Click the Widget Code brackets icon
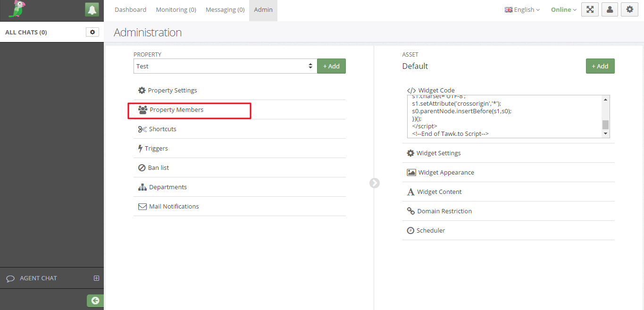The image size is (644, 310). [x=411, y=90]
